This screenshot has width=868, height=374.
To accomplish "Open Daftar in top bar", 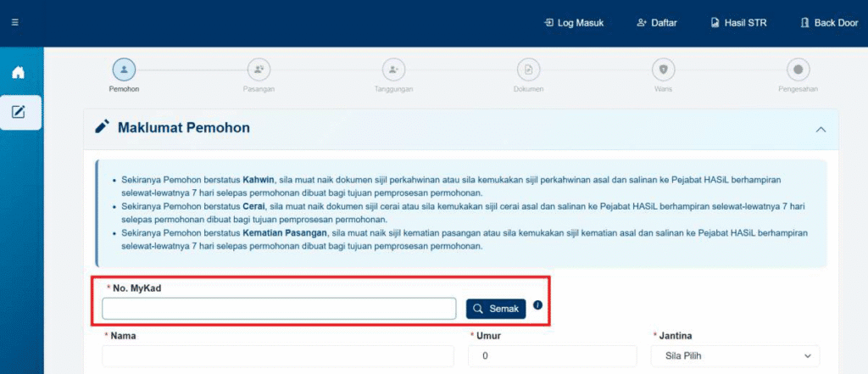I will click(656, 23).
